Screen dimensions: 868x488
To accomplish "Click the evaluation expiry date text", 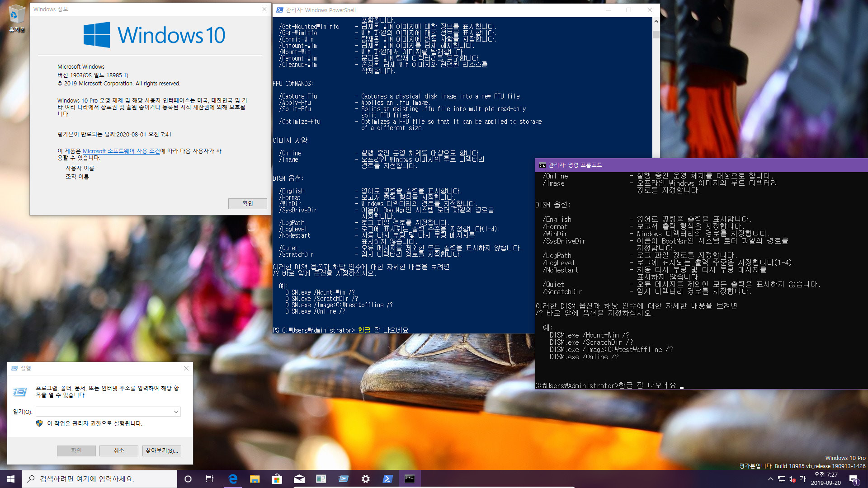I will pos(114,134).
